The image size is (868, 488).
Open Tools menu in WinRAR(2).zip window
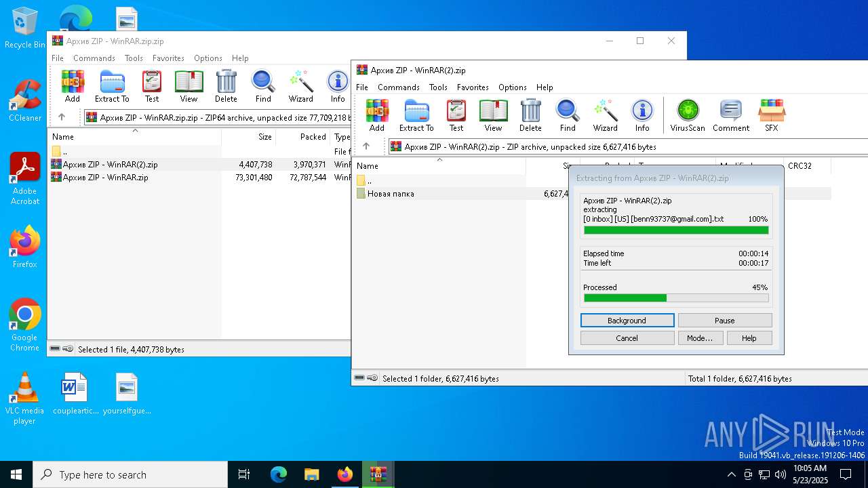point(438,87)
